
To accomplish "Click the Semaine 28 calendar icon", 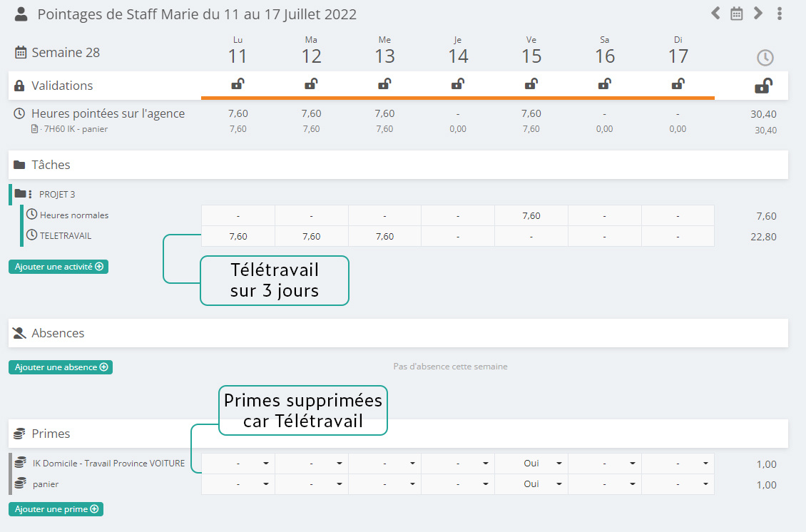I will (21, 52).
